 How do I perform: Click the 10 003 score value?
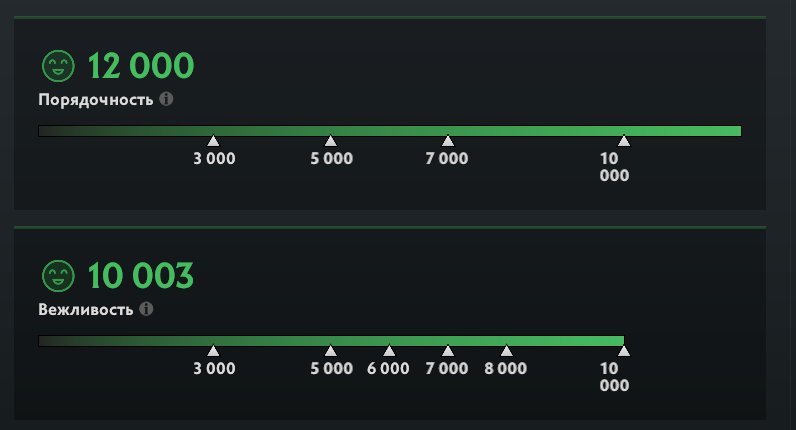[141, 276]
